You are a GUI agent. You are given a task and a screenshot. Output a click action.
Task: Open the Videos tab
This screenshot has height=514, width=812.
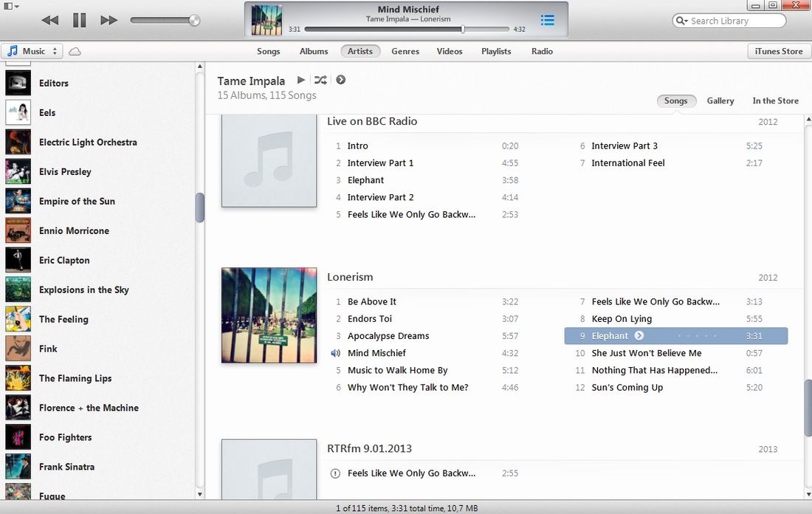[450, 51]
